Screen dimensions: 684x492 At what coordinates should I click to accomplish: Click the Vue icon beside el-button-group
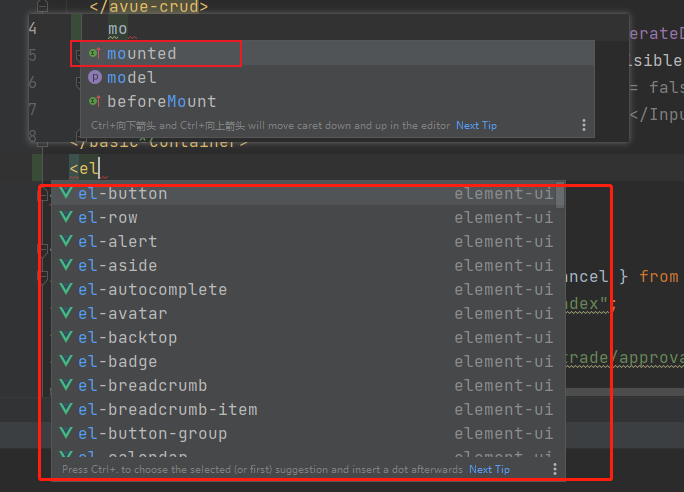[66, 433]
